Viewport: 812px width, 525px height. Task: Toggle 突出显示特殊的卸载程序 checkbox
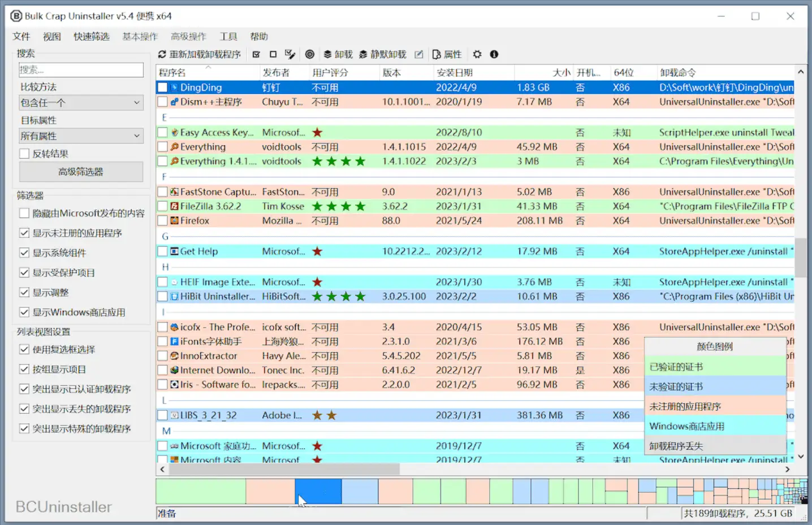click(24, 428)
